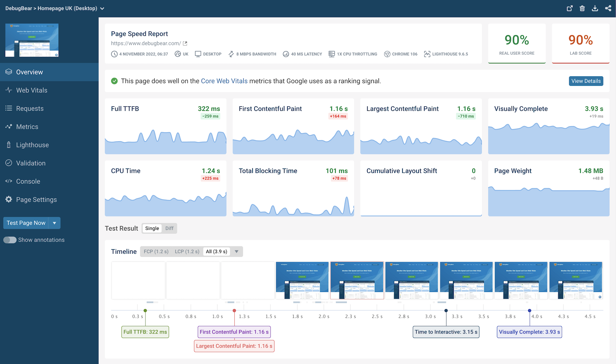Click the Requests list icon
616x364 pixels.
click(x=9, y=108)
